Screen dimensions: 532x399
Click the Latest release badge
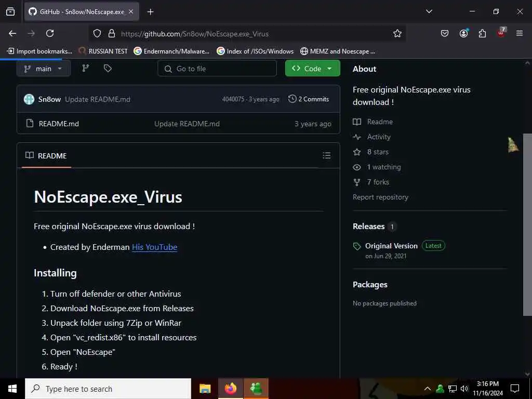tap(433, 246)
